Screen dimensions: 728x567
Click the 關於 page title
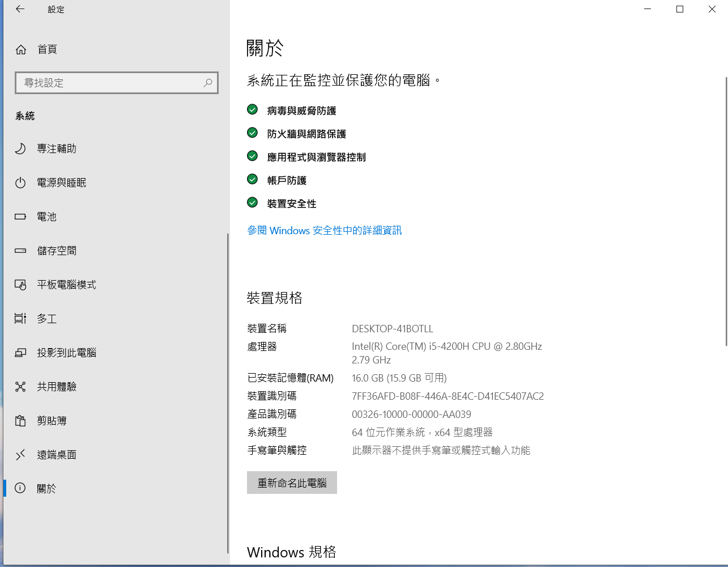point(265,48)
